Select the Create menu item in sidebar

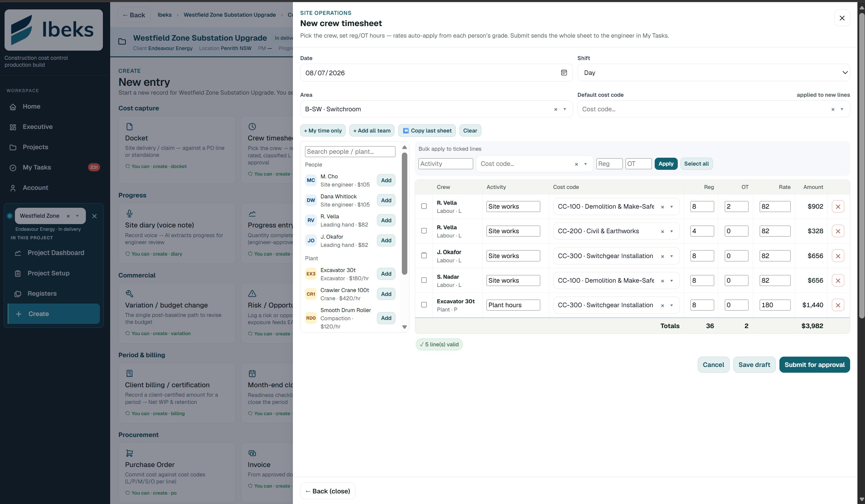click(54, 314)
